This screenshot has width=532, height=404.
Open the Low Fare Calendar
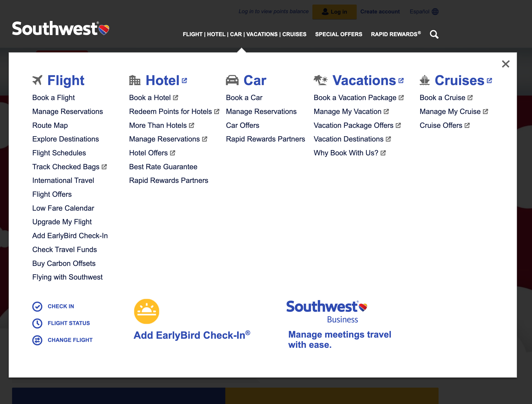(63, 208)
